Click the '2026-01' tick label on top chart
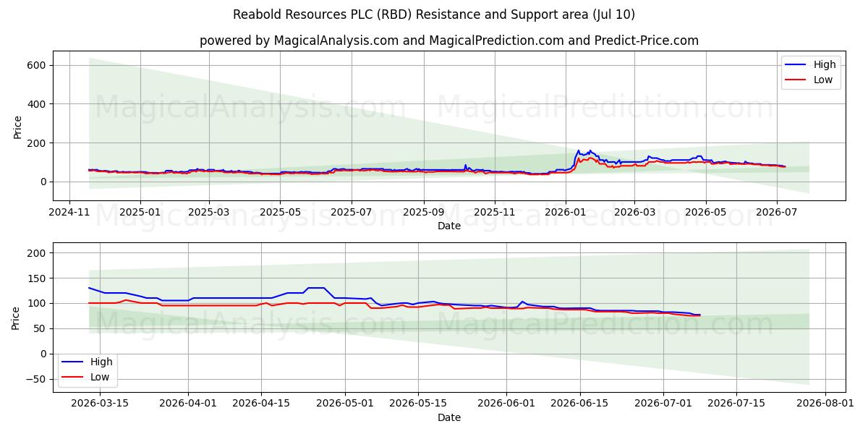This screenshot has height=434, width=868. [x=565, y=213]
